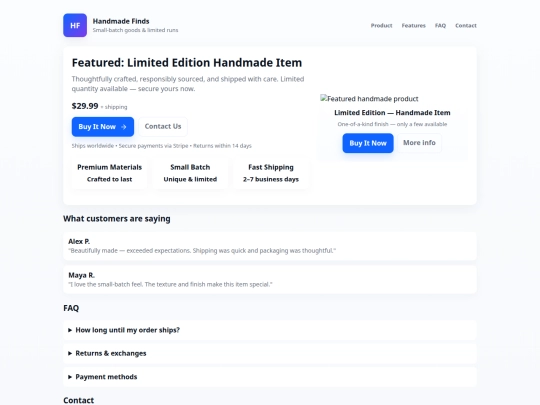The height and width of the screenshot is (405, 540).
Task: Open the Contact nav link
Action: tap(466, 25)
